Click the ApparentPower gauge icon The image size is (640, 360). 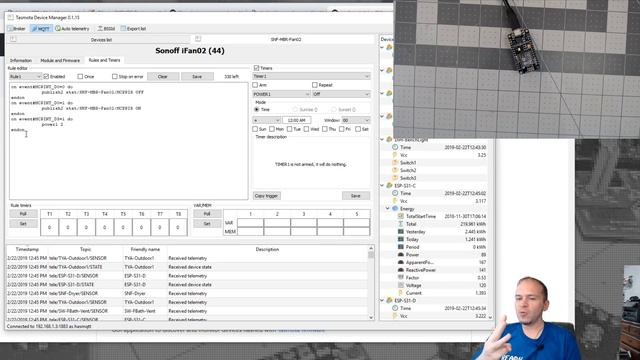[401, 262]
